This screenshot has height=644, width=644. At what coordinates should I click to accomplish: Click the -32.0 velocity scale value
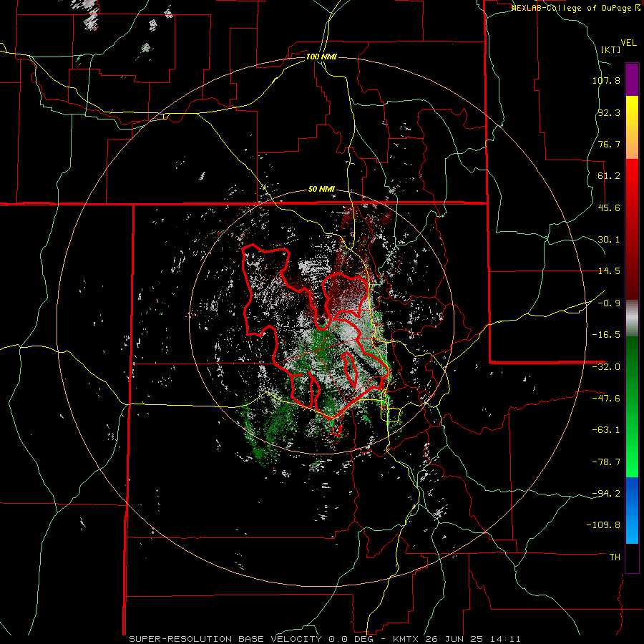pos(606,367)
